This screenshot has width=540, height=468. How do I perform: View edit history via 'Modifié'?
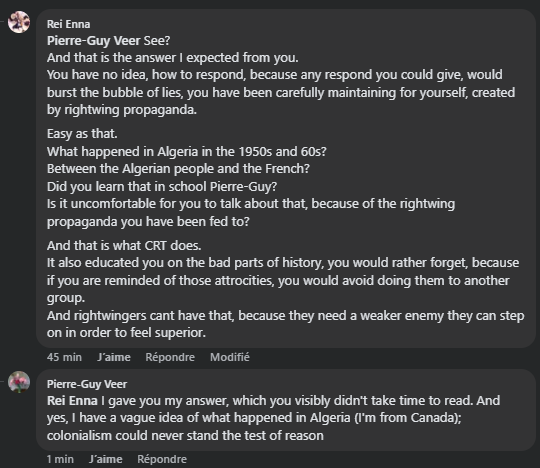point(230,357)
